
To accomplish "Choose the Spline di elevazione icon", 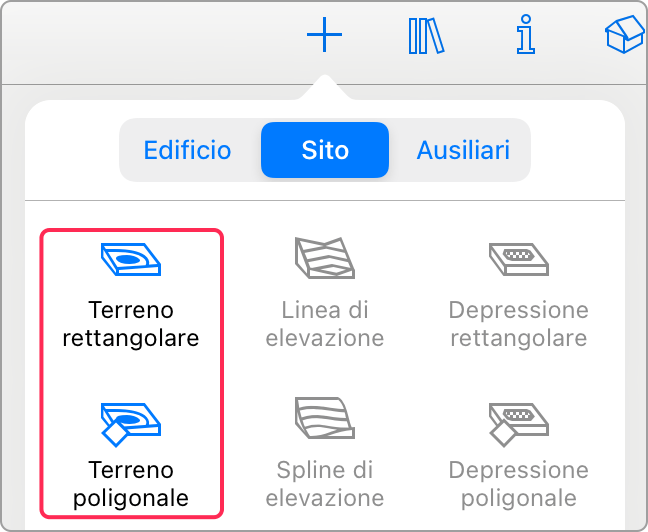I will coord(325,418).
